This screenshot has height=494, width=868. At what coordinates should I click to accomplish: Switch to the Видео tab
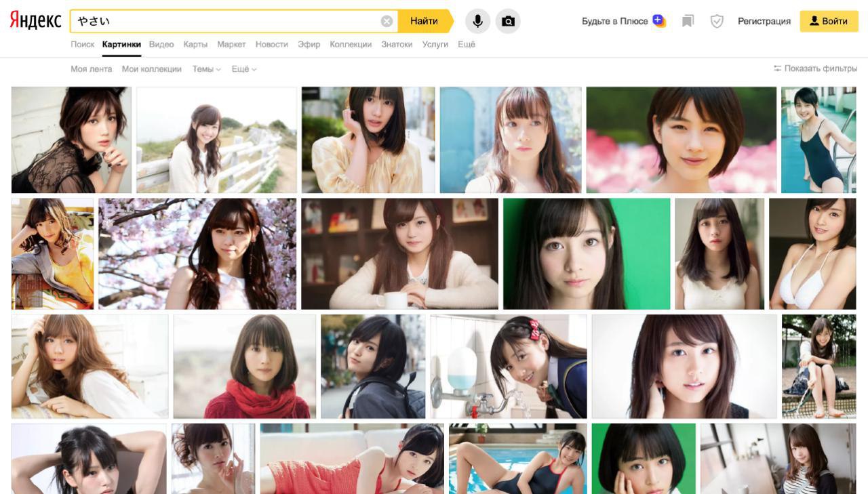click(x=161, y=44)
